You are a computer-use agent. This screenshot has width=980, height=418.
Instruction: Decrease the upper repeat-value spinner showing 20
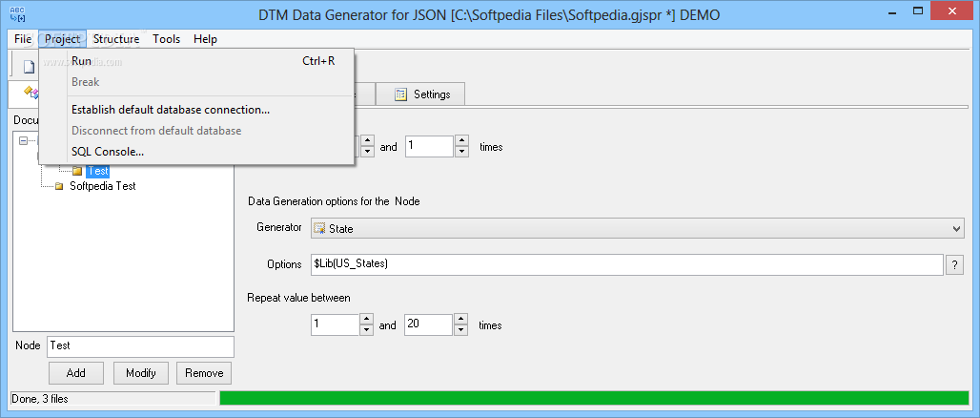click(x=460, y=330)
